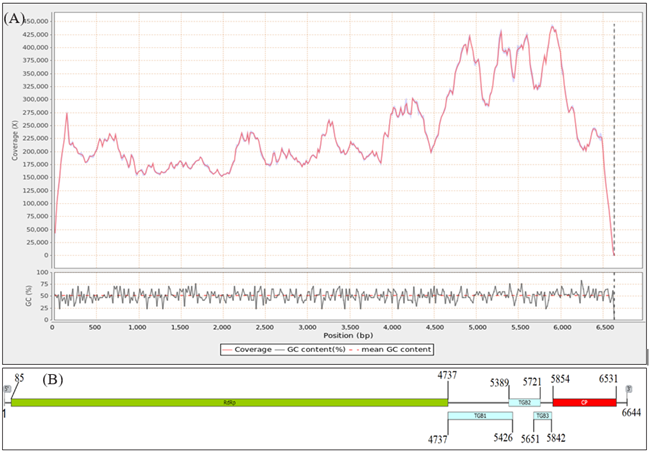Click the grey 5' end marker at genome start
The height and width of the screenshot is (451, 649).
point(6,390)
